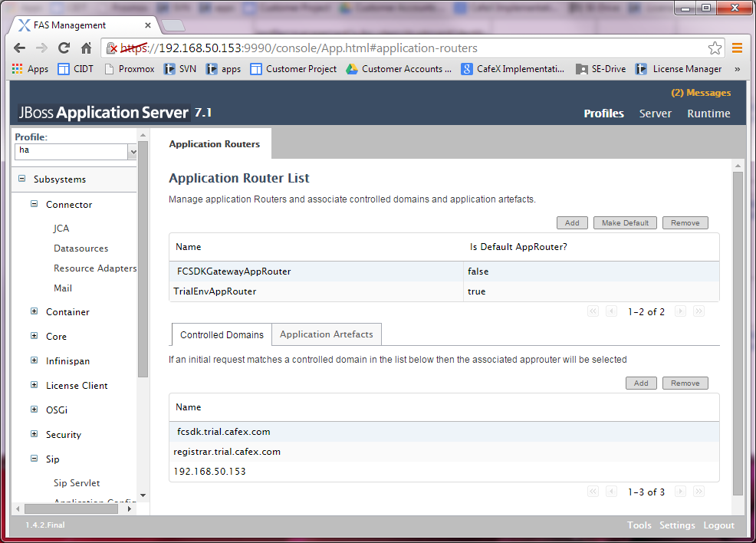Go to previous page of router list
The image size is (756, 543).
611,311
